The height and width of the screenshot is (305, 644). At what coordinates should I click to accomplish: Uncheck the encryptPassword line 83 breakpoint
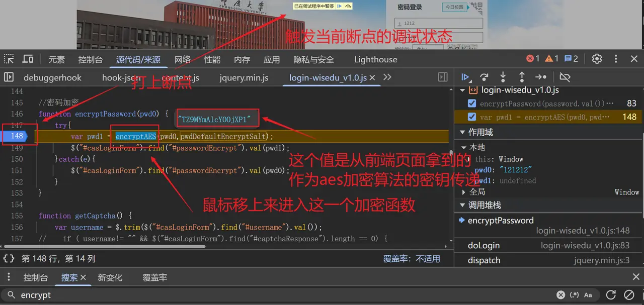472,104
